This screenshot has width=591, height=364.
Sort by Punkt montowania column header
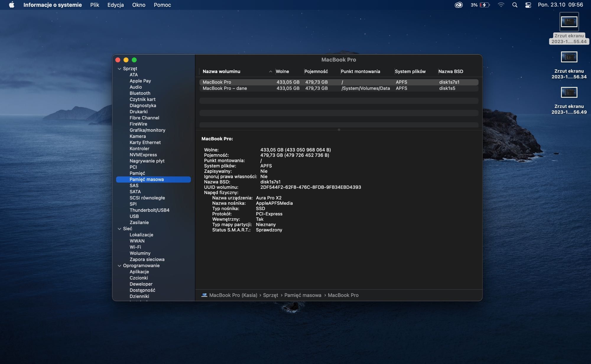coord(360,71)
